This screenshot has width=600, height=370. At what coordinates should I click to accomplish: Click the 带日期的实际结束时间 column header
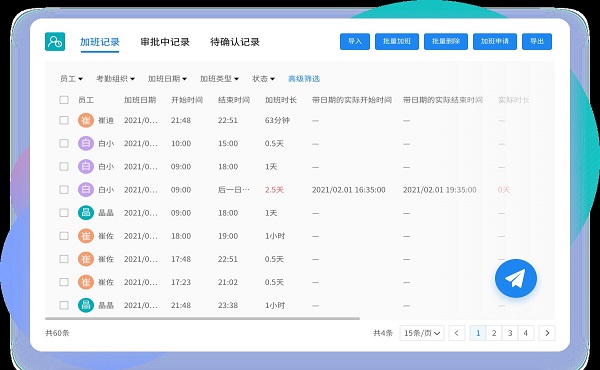[x=443, y=100]
